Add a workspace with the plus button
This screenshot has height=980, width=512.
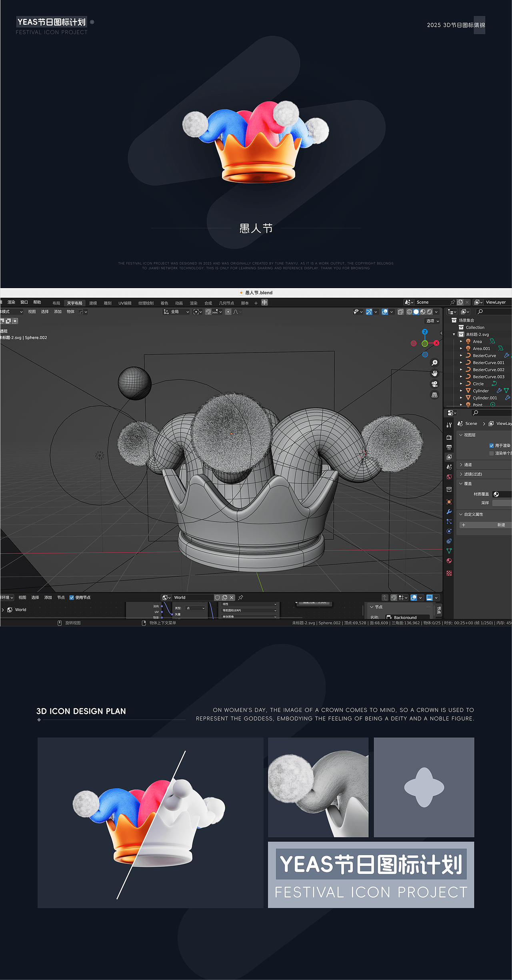[256, 303]
